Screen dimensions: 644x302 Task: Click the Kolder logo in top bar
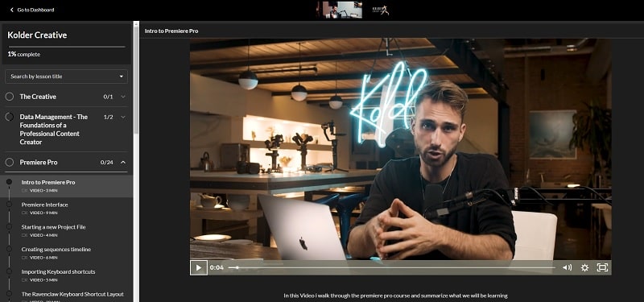[380, 10]
